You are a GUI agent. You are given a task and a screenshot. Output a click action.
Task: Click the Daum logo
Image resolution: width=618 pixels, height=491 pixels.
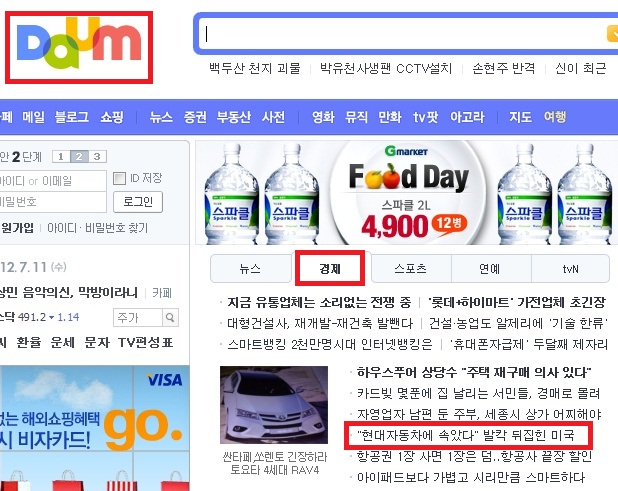(x=79, y=43)
